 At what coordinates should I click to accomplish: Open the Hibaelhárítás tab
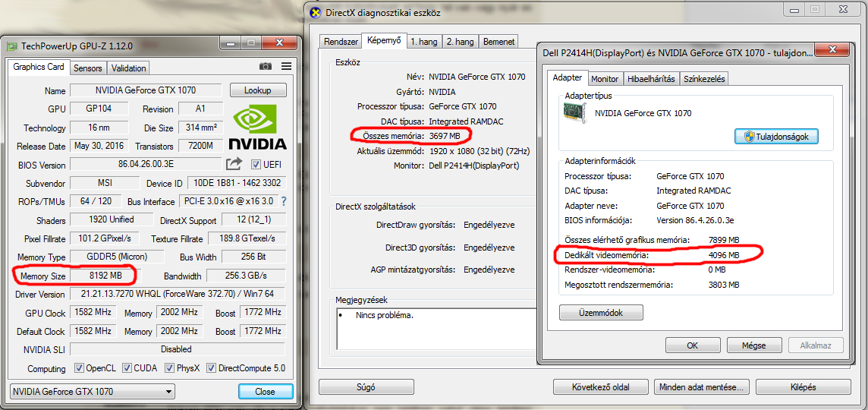tap(652, 79)
